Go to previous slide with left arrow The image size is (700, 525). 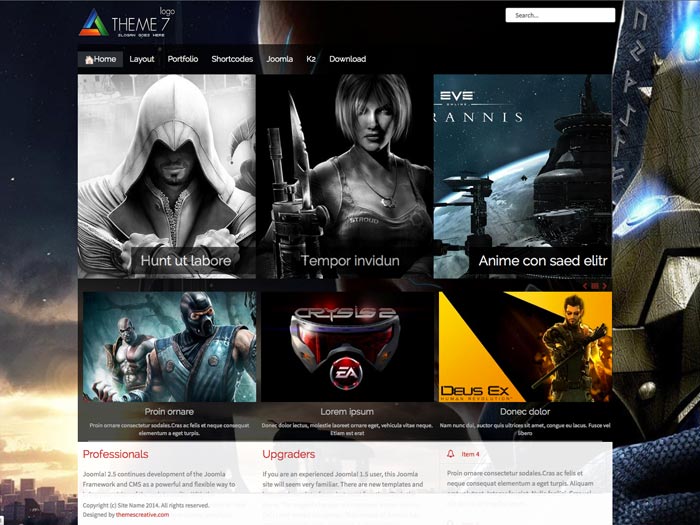[x=585, y=286]
